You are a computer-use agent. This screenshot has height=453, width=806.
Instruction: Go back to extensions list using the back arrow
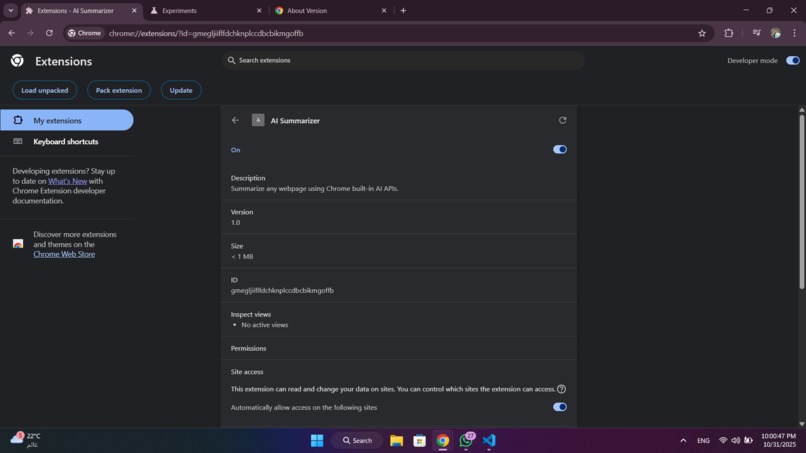(x=235, y=120)
